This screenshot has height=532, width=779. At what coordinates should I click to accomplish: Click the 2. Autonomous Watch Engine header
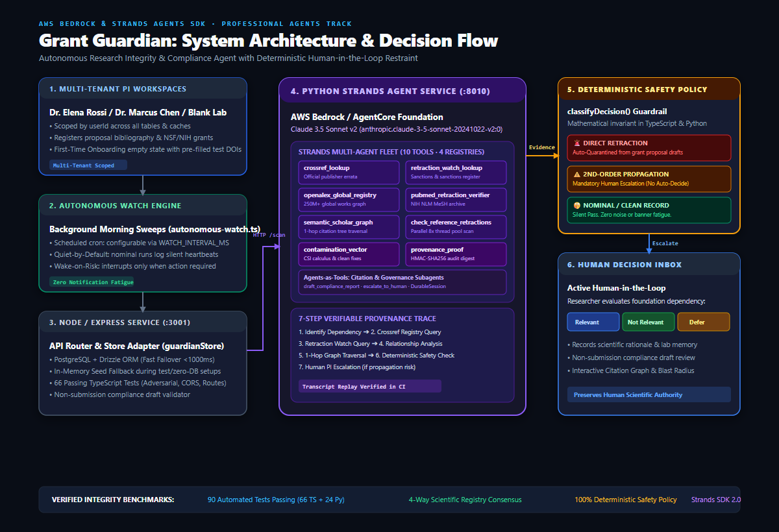143,206
